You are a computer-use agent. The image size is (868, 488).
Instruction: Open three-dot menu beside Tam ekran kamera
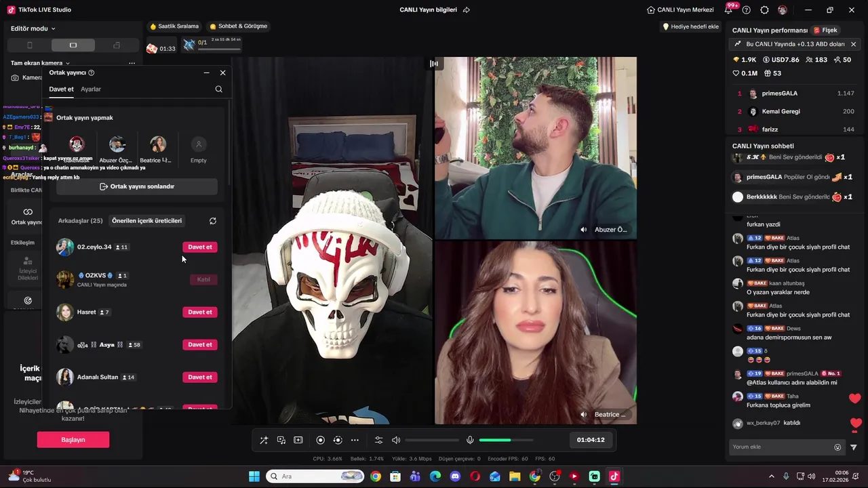pos(132,63)
